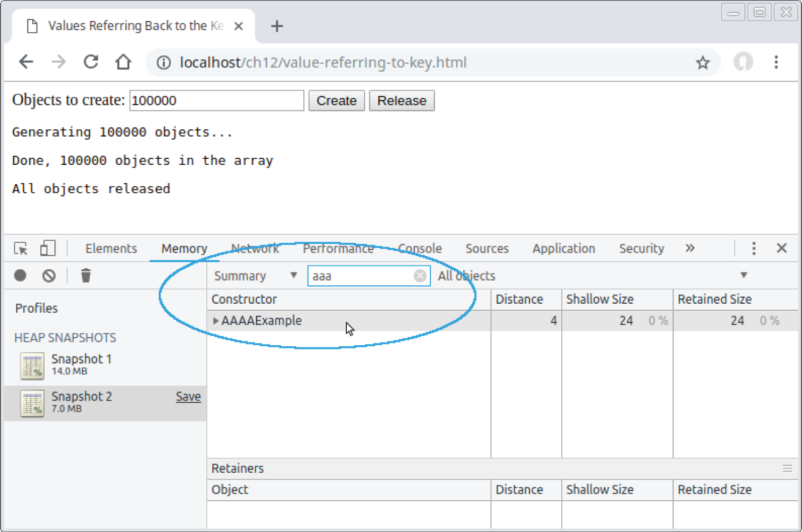Close the DevTools panel
This screenshot has height=532, width=802.
pyautogui.click(x=782, y=248)
